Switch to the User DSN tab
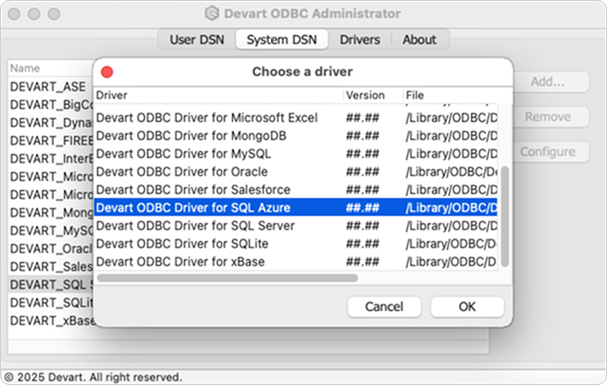This screenshot has height=385, width=607. click(x=197, y=39)
